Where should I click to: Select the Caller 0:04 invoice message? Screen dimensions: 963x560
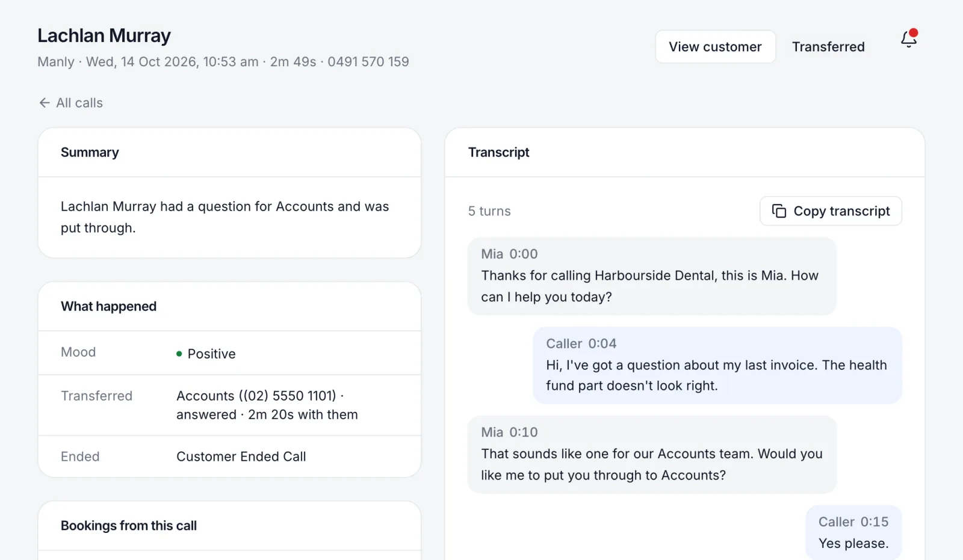tap(717, 365)
